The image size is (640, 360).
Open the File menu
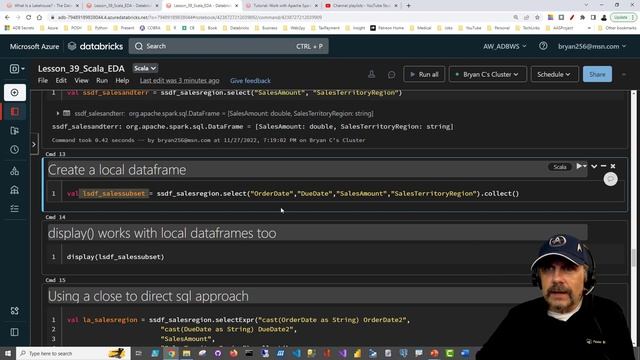(43, 80)
